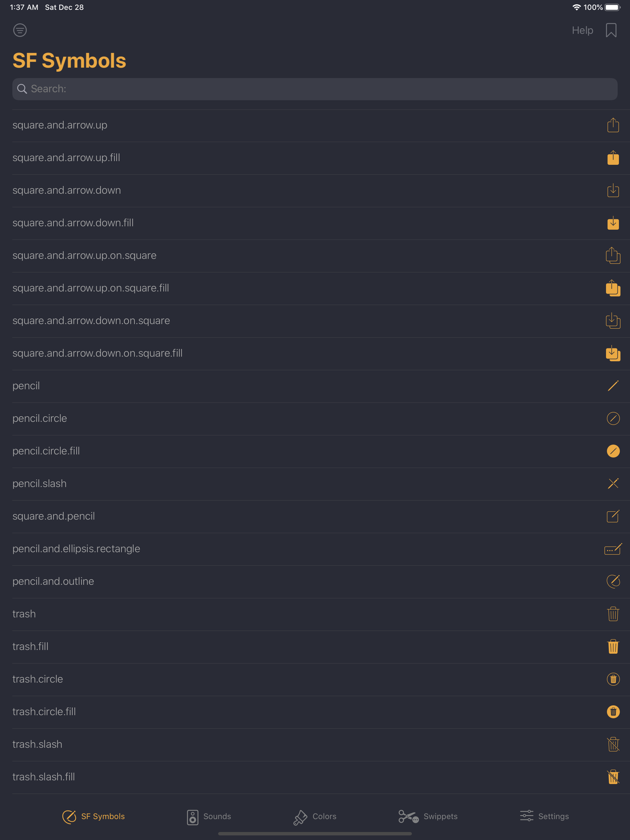The width and height of the screenshot is (630, 840).
Task: Click the square.and.arrow.up.on.square icon
Action: coord(613,255)
